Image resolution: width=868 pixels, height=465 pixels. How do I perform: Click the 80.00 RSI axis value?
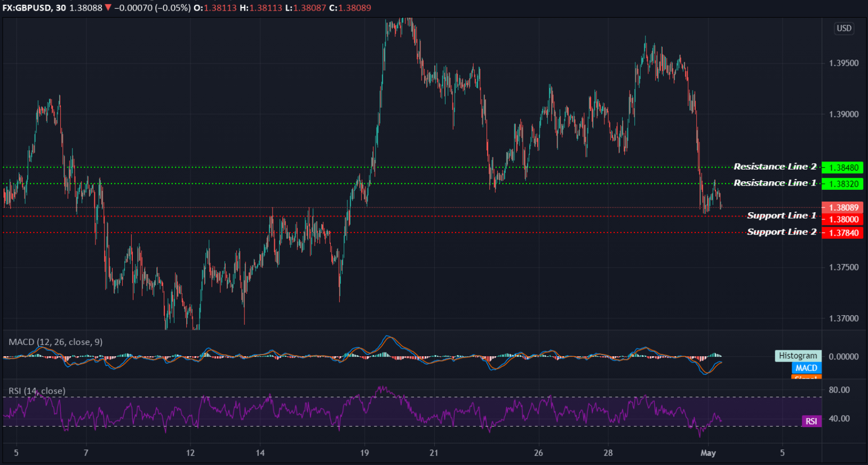click(839, 390)
